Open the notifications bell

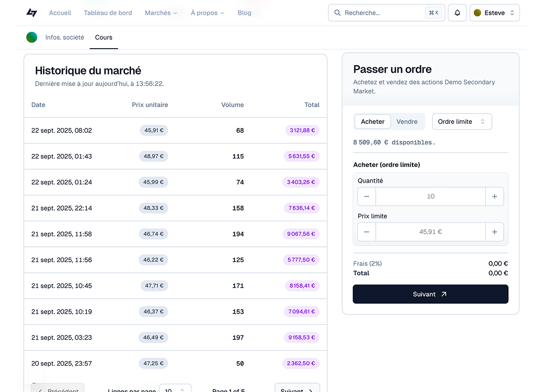point(457,13)
